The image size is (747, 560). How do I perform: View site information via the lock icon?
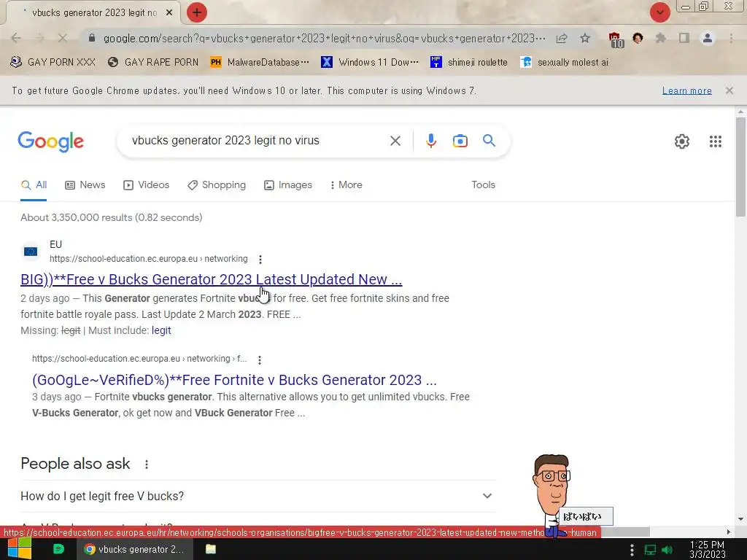coord(92,38)
